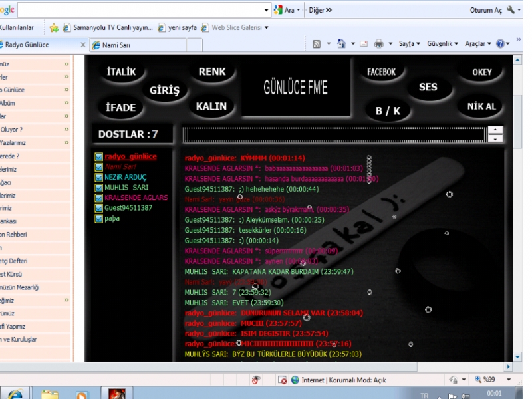Open yeni sayfa favorite link
Image resolution: width=532 pixels, height=399 pixels.
click(178, 27)
